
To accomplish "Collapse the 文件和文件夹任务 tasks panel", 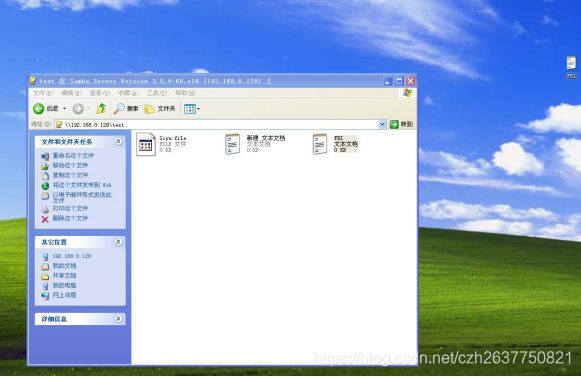I will click(118, 141).
